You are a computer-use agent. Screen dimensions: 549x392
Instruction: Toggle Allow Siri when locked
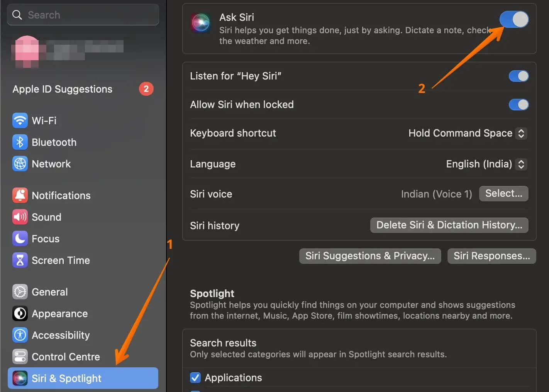click(518, 105)
